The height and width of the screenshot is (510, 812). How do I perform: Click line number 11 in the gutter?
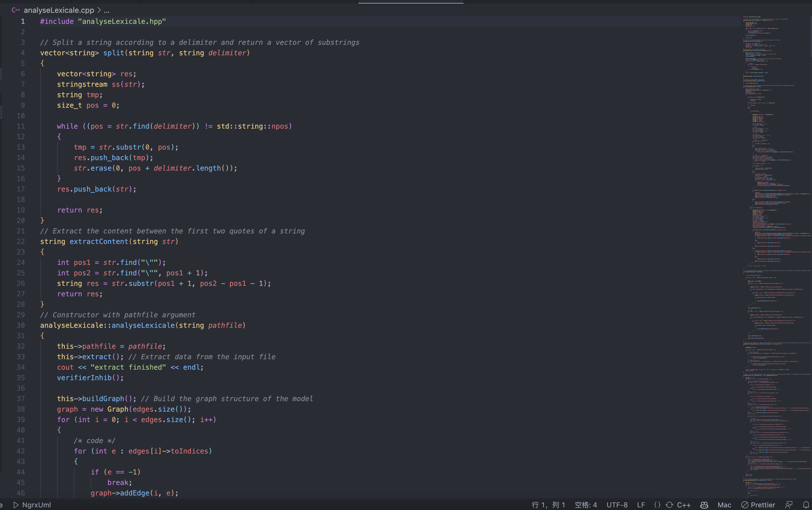click(21, 126)
